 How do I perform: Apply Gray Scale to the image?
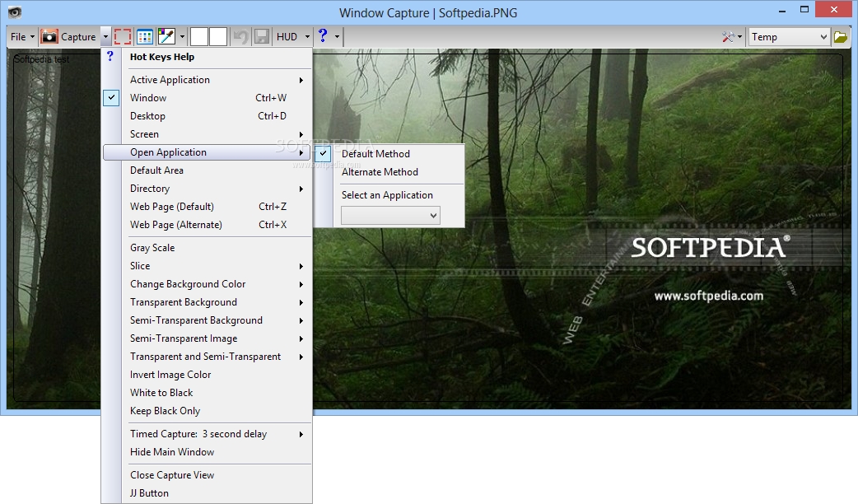[208, 247]
